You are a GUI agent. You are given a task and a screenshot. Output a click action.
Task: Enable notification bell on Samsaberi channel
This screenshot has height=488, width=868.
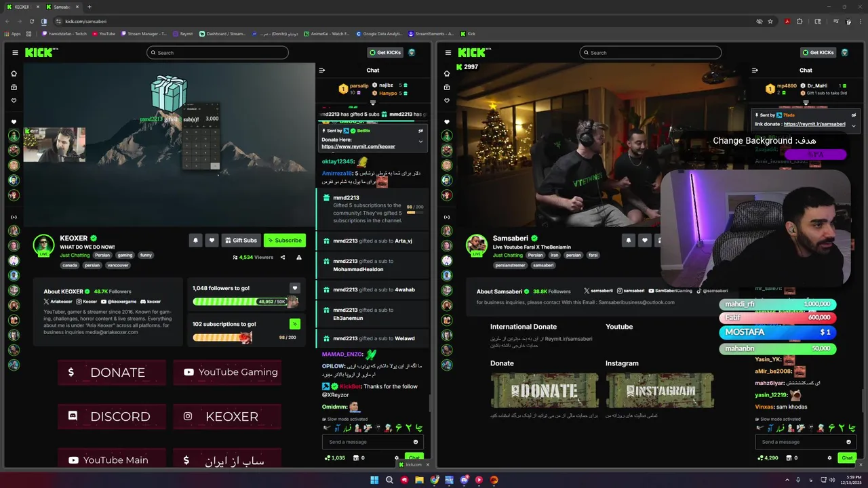click(x=629, y=240)
